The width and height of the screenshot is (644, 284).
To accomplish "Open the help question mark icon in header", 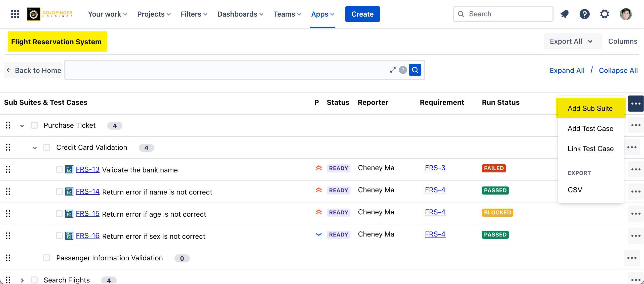I will (x=585, y=14).
